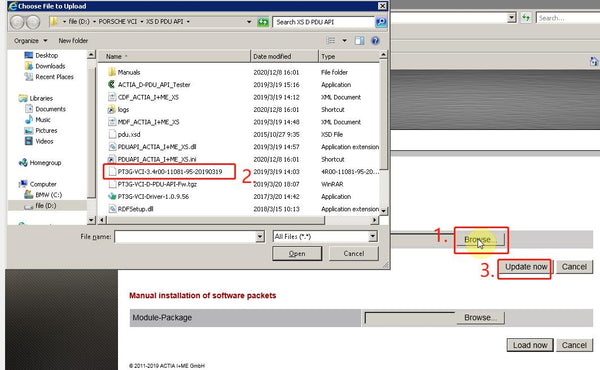Click the Forward navigation arrow in file dialog
Viewport: 600px width, 370px height.
[x=33, y=22]
